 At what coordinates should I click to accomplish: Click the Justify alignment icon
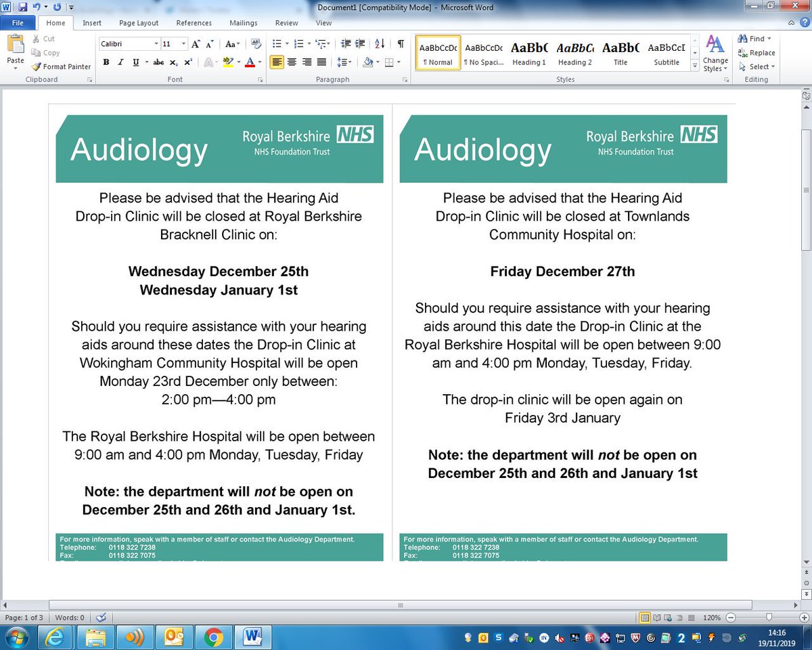coord(321,62)
